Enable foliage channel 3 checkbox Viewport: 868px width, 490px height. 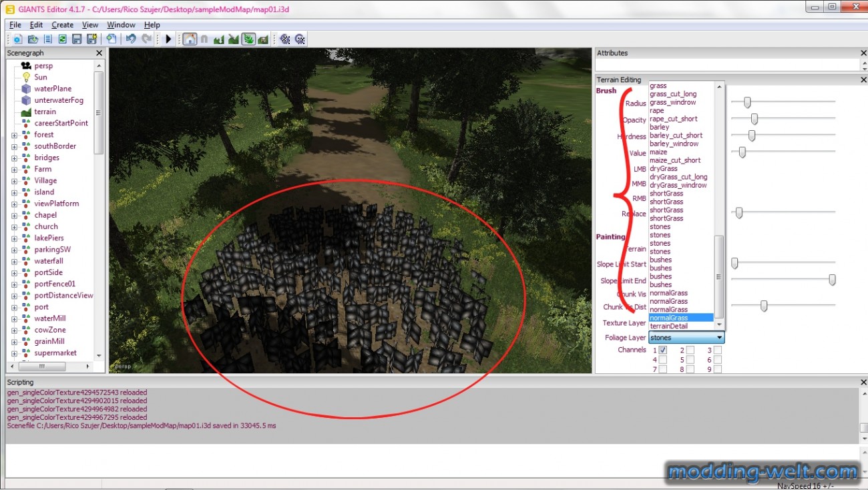coord(718,350)
